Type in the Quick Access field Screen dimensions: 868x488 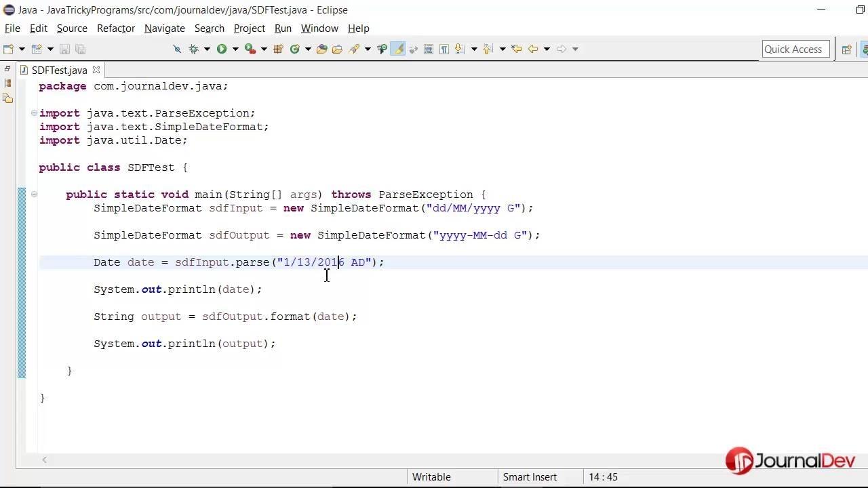795,49
